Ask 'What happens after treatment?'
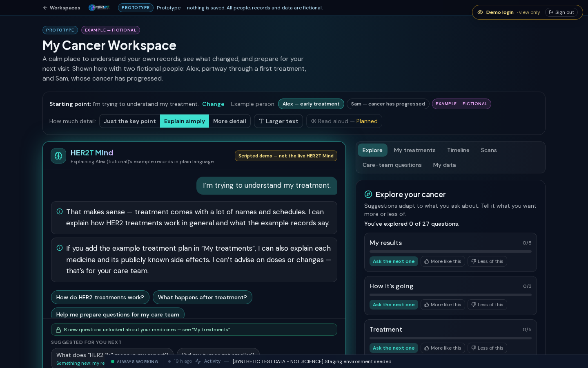 [x=203, y=297]
